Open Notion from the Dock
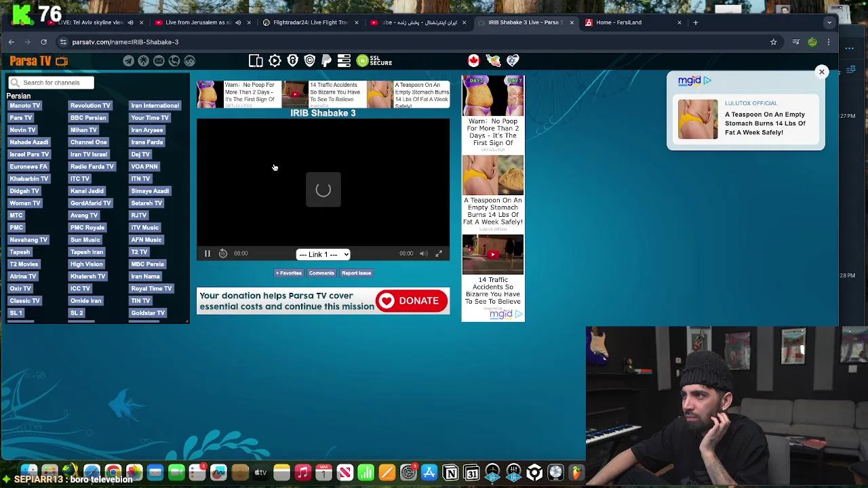 (x=450, y=472)
